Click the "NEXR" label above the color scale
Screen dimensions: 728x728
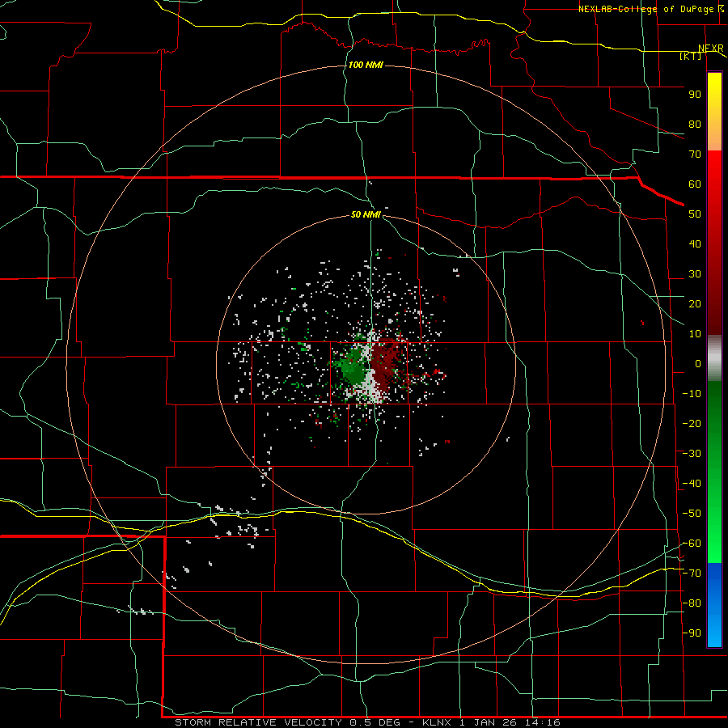click(711, 49)
